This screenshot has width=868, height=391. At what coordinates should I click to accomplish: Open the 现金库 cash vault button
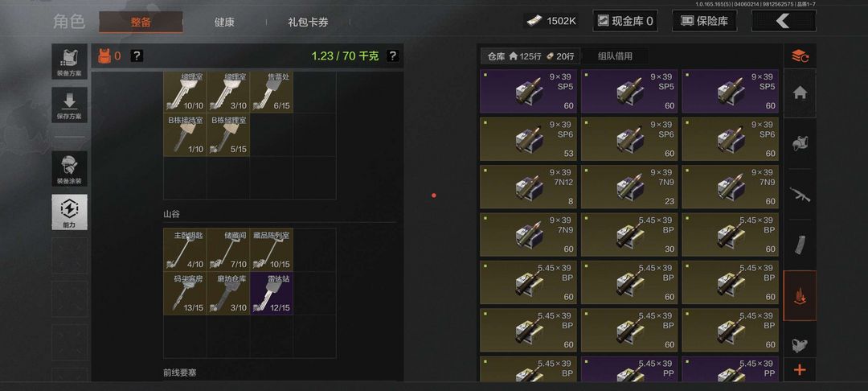[625, 21]
